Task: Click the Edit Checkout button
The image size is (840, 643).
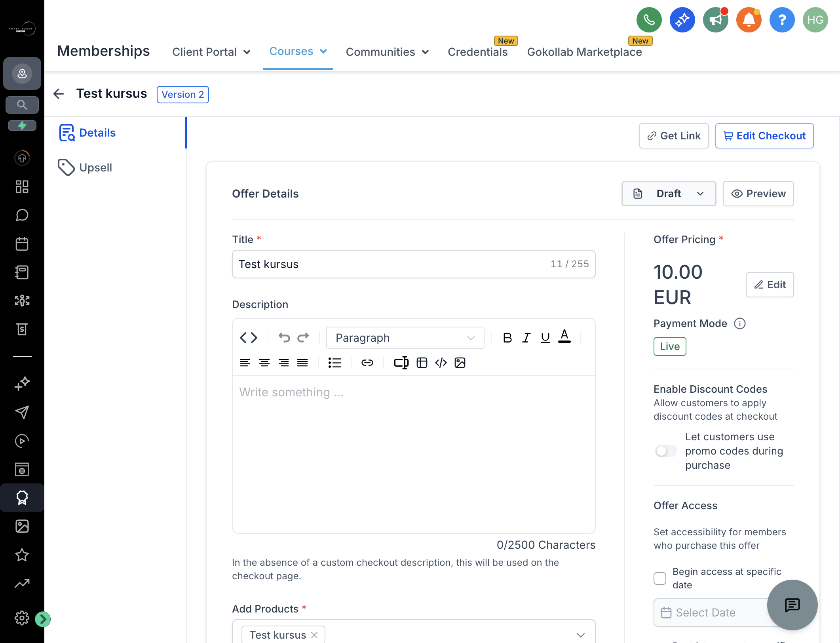Action: pyautogui.click(x=764, y=136)
